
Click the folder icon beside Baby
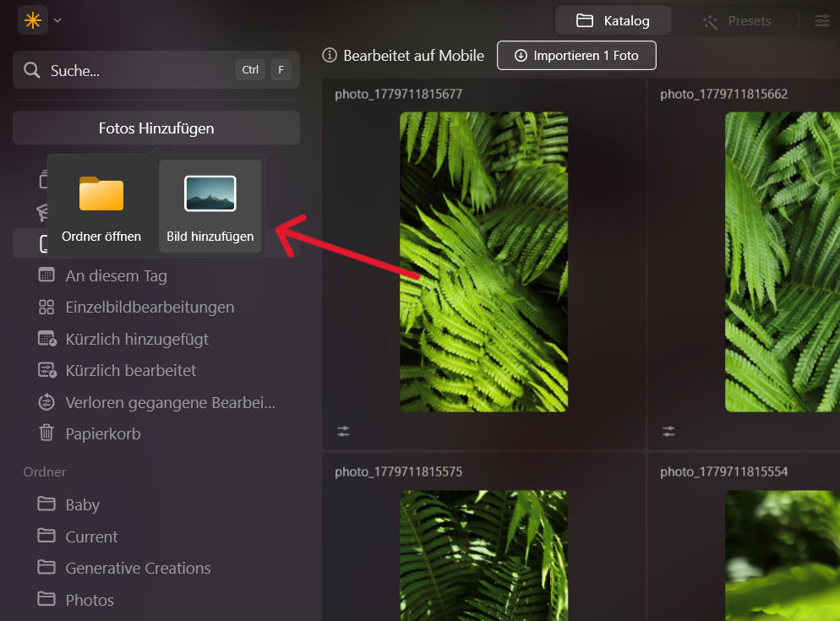[x=46, y=504]
